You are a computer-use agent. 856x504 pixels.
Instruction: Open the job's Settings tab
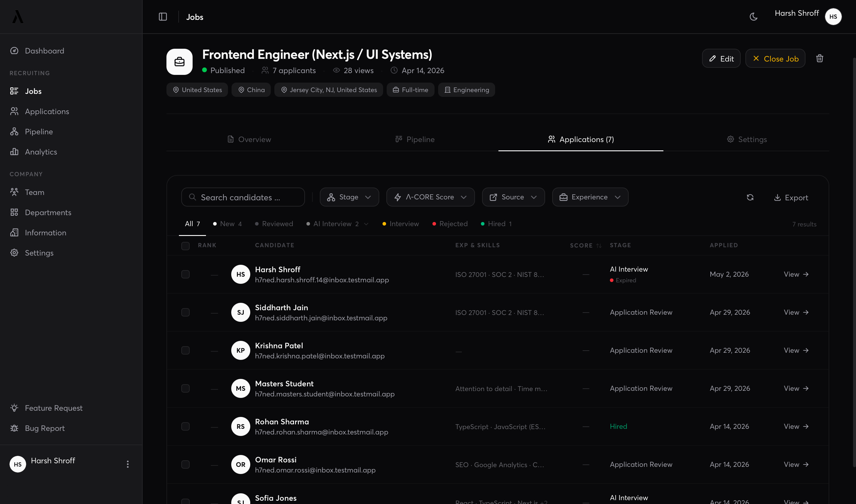click(747, 139)
